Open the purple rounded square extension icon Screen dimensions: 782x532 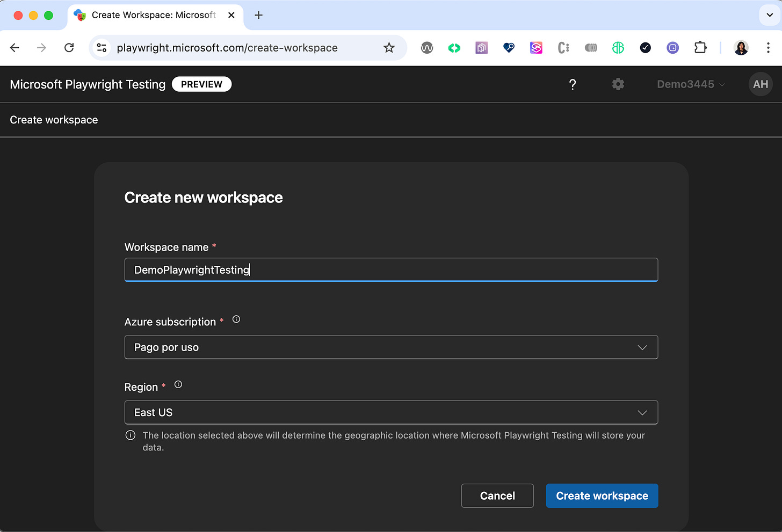click(673, 48)
